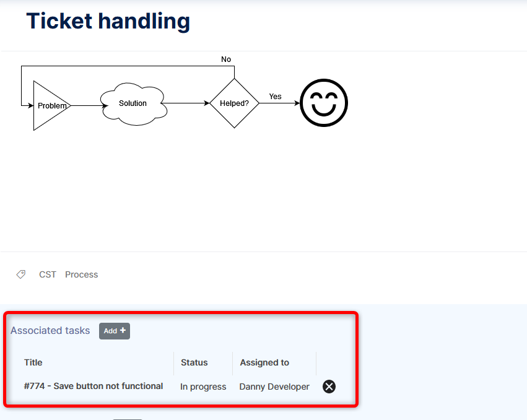Click the Status column header

coord(194,362)
